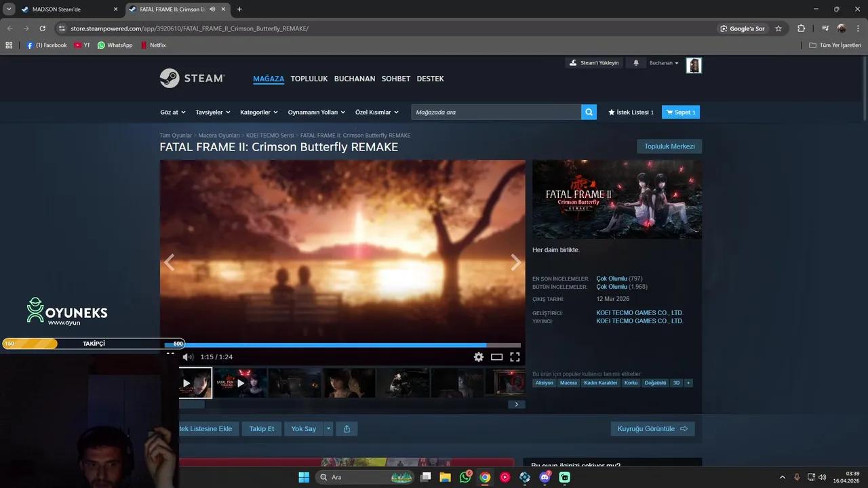Open WhatsApp from the taskbar
The image size is (868, 488).
pos(465,477)
